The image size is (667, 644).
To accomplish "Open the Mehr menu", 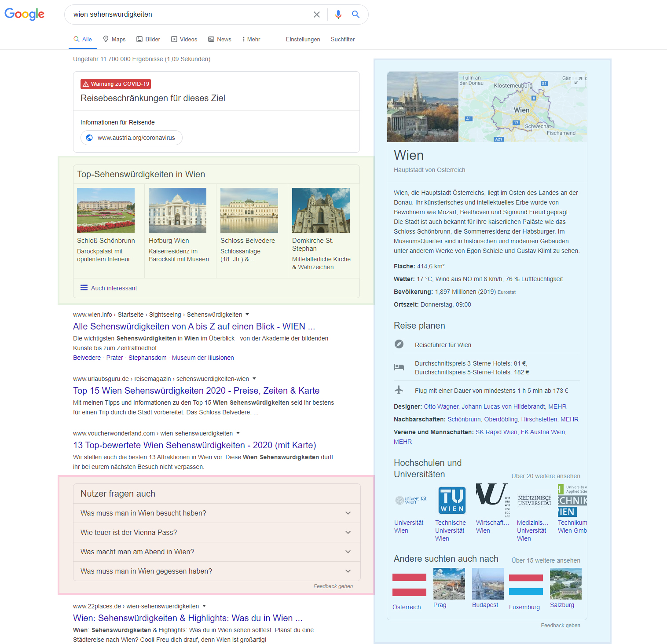I will click(251, 39).
